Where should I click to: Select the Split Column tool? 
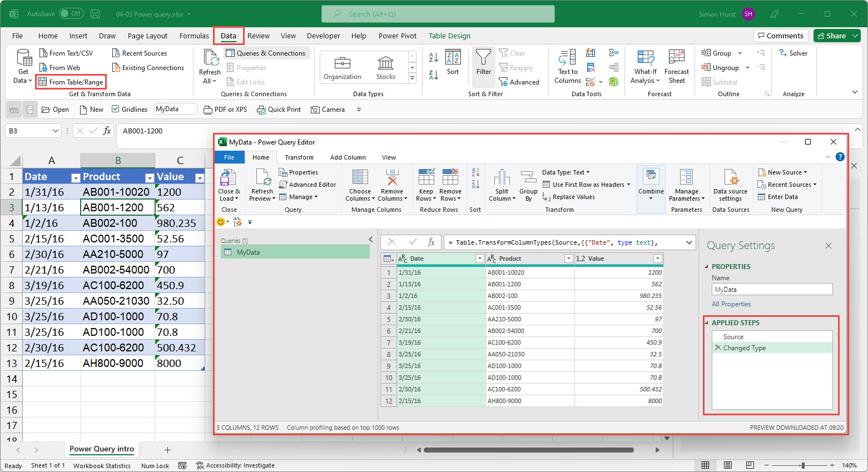pyautogui.click(x=502, y=178)
